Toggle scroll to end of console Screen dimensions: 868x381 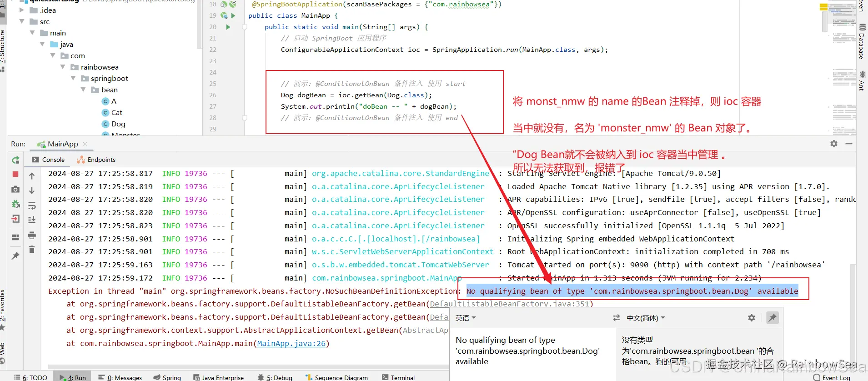32,220
